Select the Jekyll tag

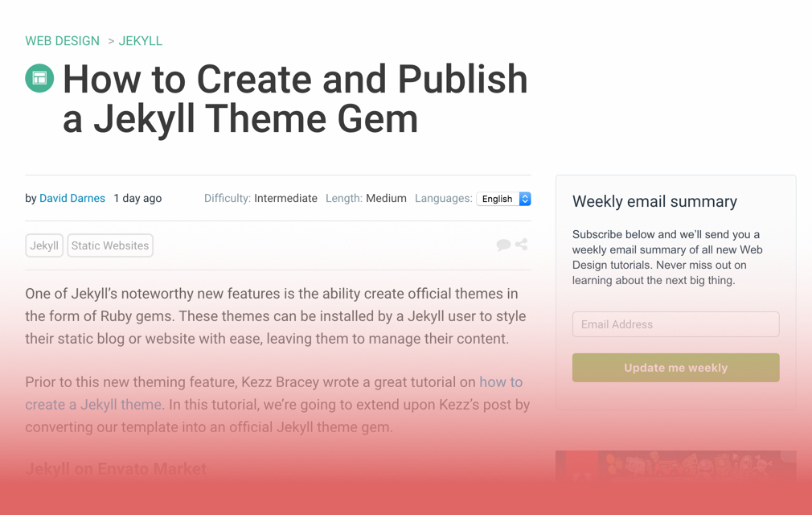pos(44,245)
